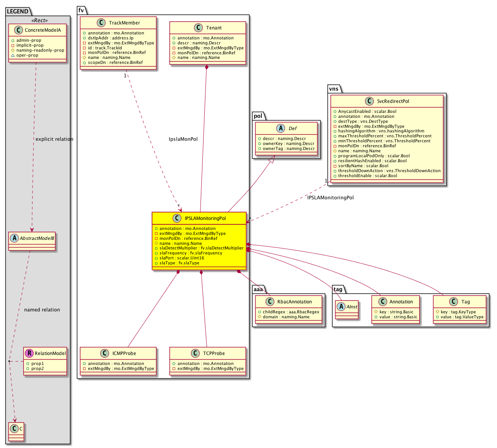Click the 'explicit relation' label in legend
The image size is (497, 448).
[54, 139]
